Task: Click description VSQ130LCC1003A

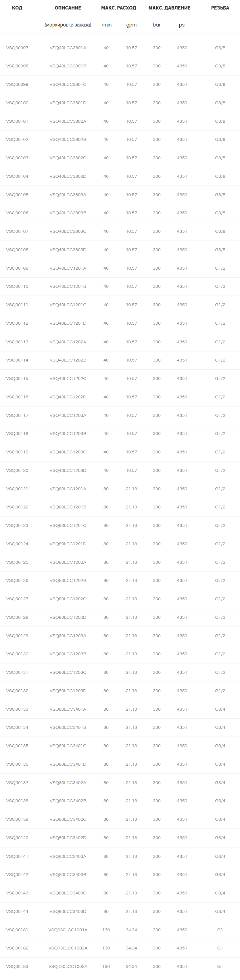Action: 68,966
